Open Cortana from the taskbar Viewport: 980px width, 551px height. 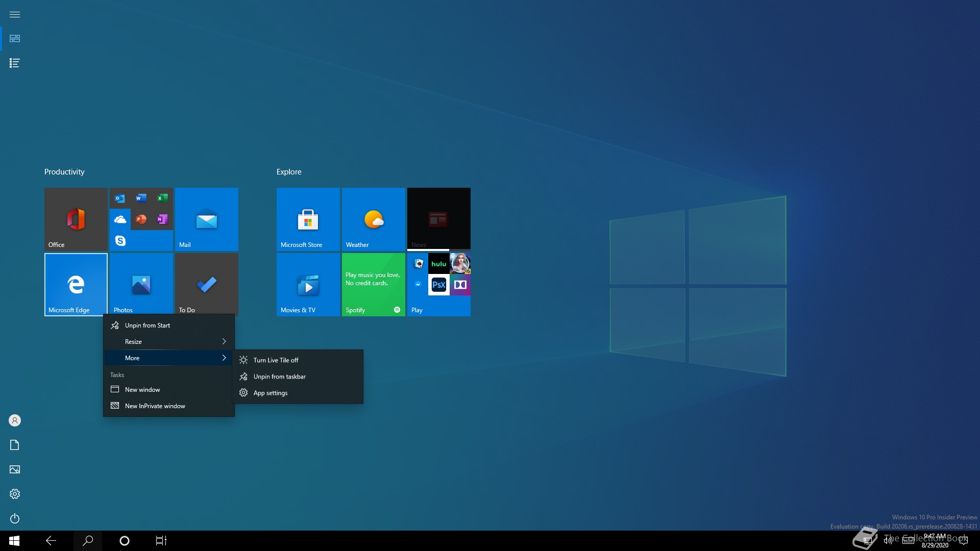pos(125,541)
